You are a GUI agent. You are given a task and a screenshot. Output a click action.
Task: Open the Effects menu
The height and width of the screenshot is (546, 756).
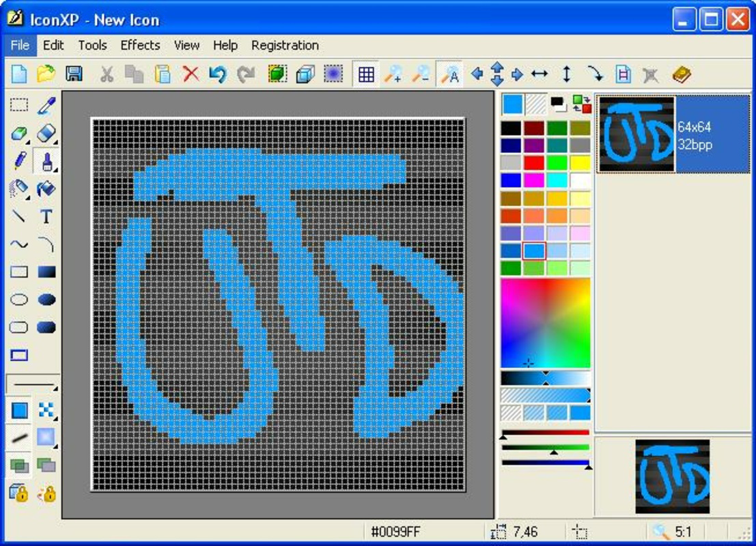point(140,45)
